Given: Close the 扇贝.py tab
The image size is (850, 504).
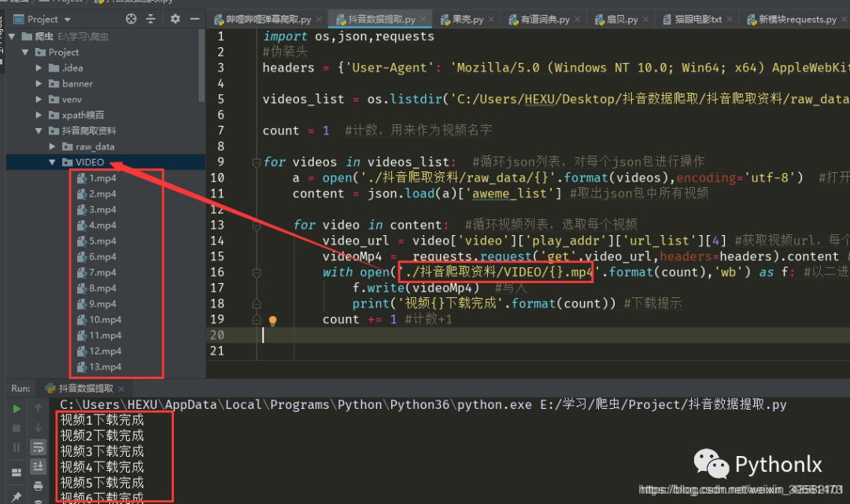Looking at the screenshot, I should [645, 20].
